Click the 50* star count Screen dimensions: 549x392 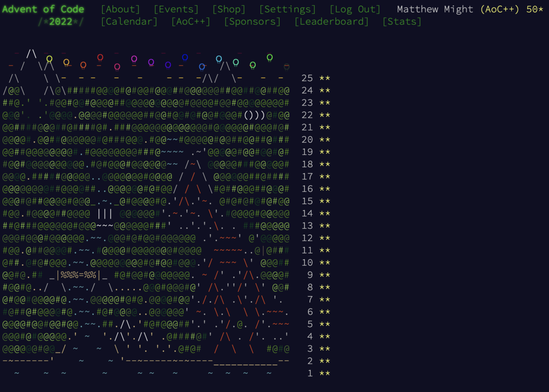tap(535, 9)
